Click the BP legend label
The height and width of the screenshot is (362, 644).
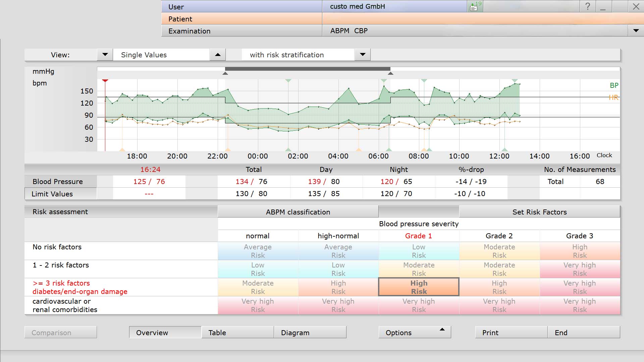614,85
